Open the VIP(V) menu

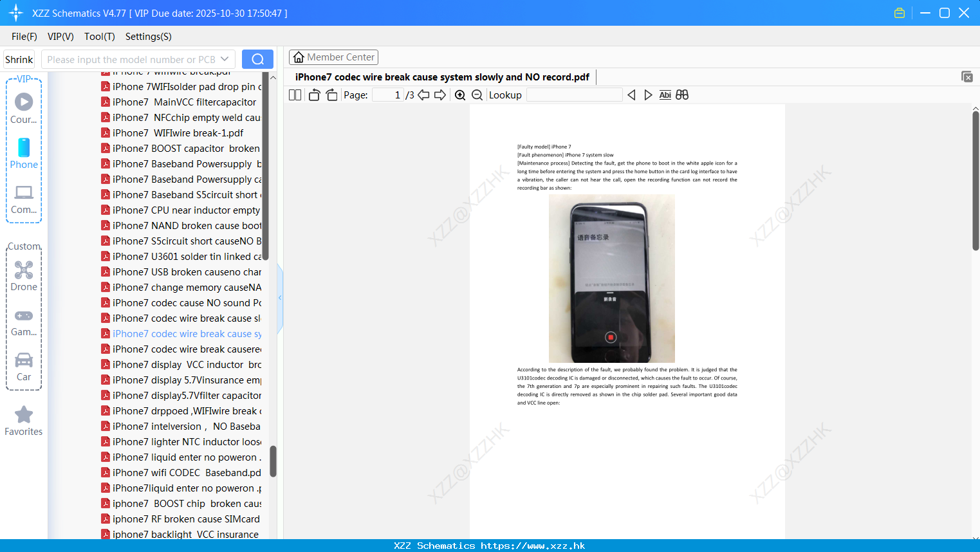tap(60, 37)
